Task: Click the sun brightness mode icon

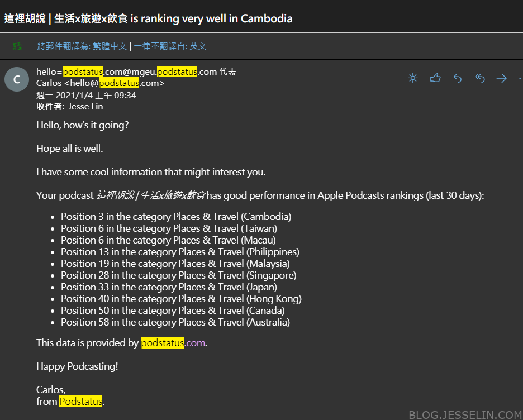Action: click(x=412, y=78)
